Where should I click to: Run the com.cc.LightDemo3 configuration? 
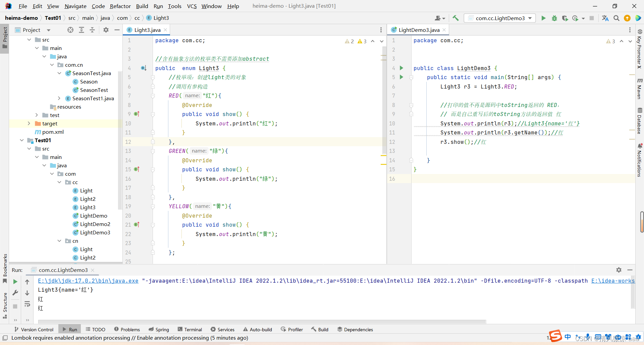543,18
